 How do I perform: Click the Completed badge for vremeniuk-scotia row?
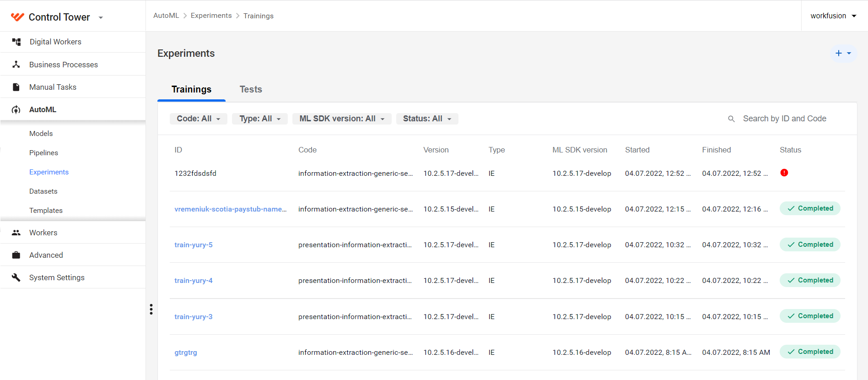click(810, 208)
